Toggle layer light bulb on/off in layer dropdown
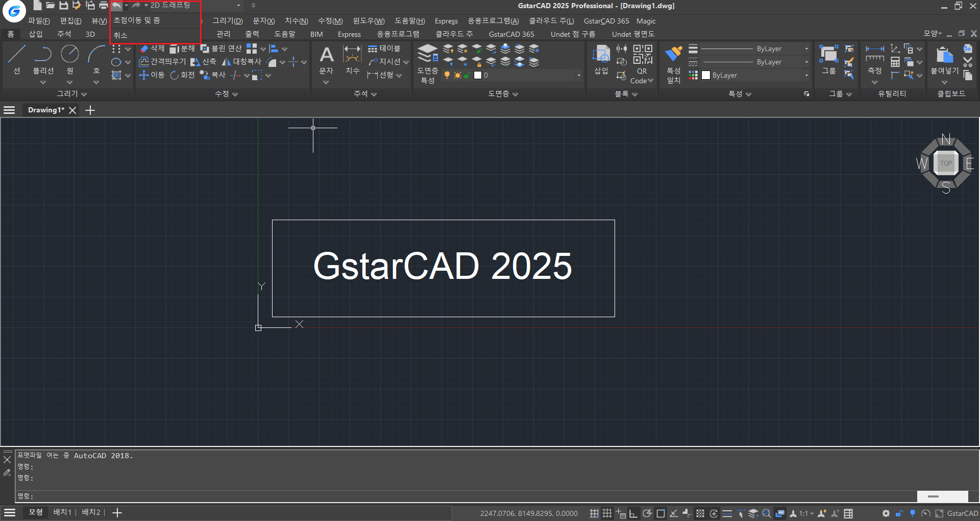 pyautogui.click(x=447, y=75)
